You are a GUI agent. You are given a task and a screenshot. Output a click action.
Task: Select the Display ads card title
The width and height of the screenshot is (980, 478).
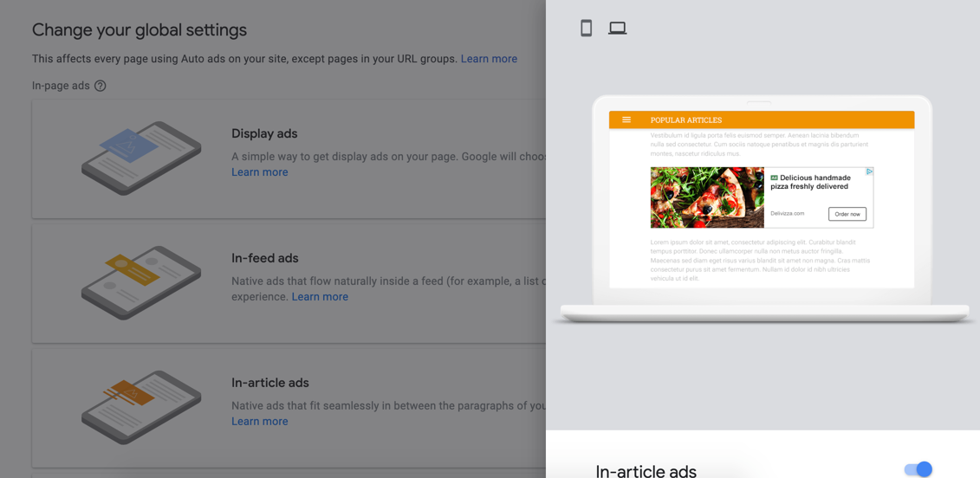264,133
